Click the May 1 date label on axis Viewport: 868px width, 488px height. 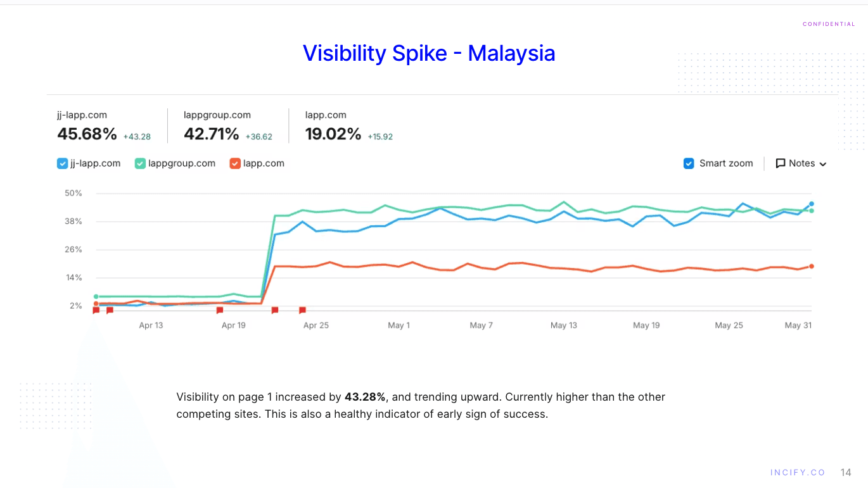click(399, 325)
